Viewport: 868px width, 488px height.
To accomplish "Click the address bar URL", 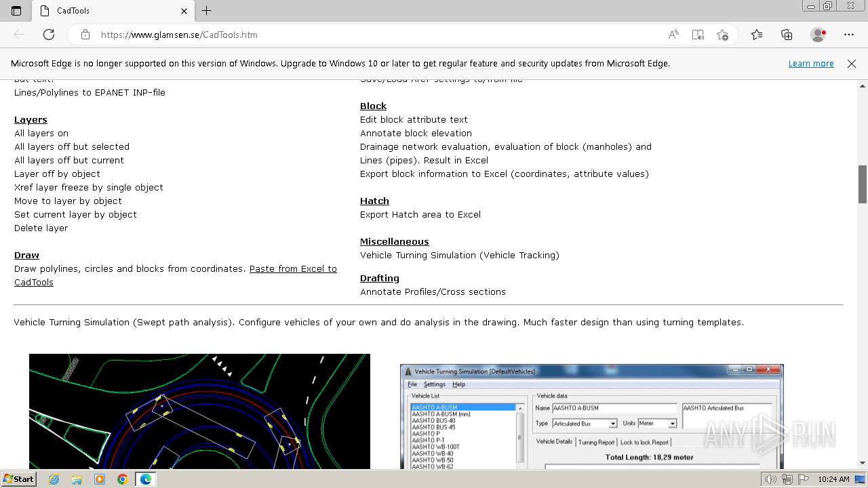I will [x=179, y=35].
